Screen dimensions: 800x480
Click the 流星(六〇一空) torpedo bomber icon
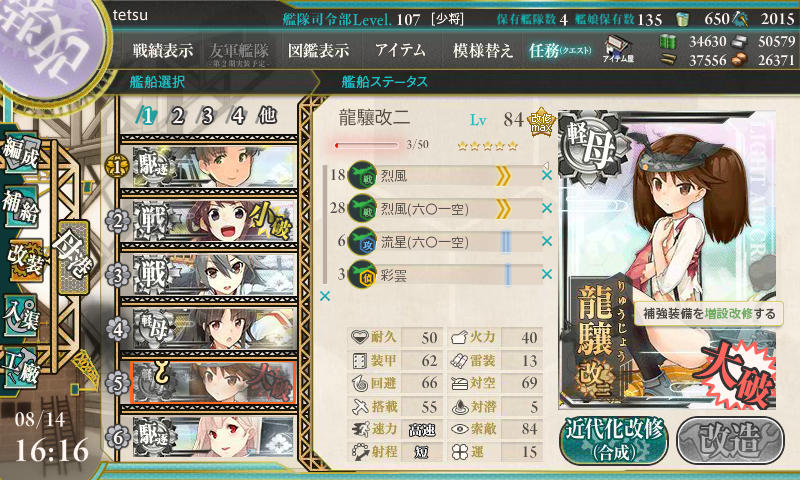[362, 242]
